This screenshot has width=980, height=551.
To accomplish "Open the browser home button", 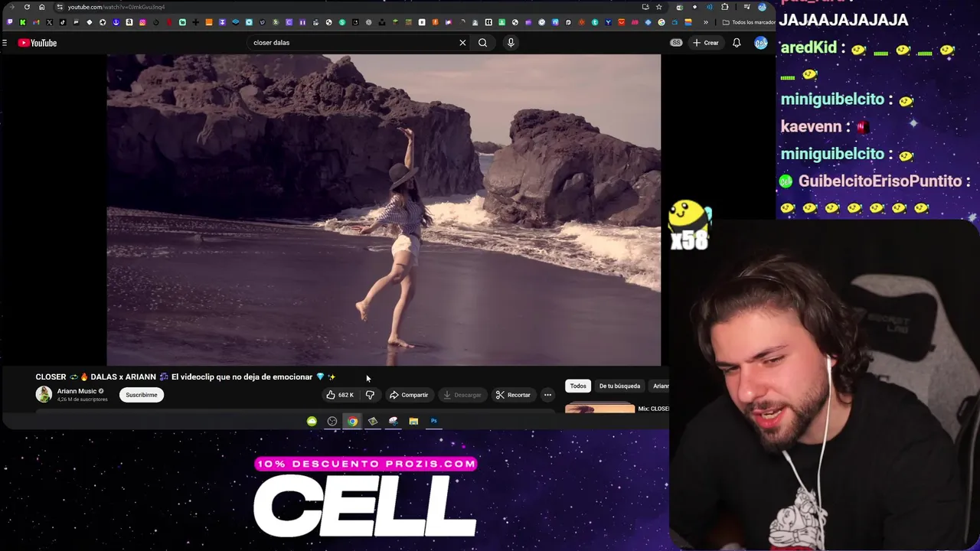I will point(42,7).
